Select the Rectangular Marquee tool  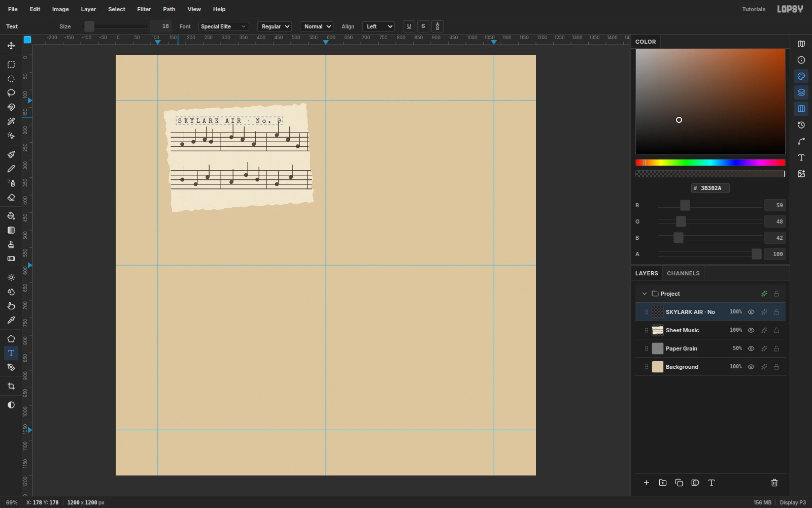[11, 65]
